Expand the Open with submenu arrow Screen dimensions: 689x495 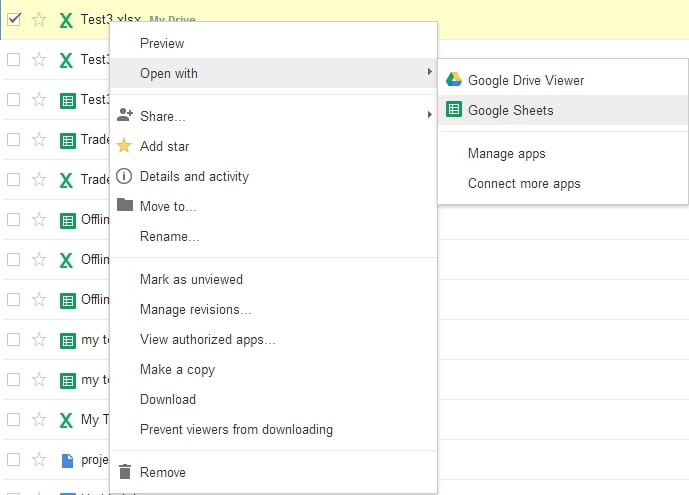429,73
